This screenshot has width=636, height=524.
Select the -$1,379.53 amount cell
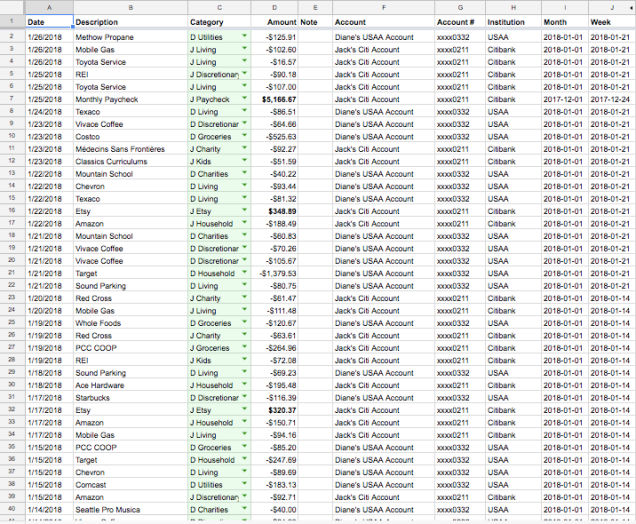(x=275, y=273)
